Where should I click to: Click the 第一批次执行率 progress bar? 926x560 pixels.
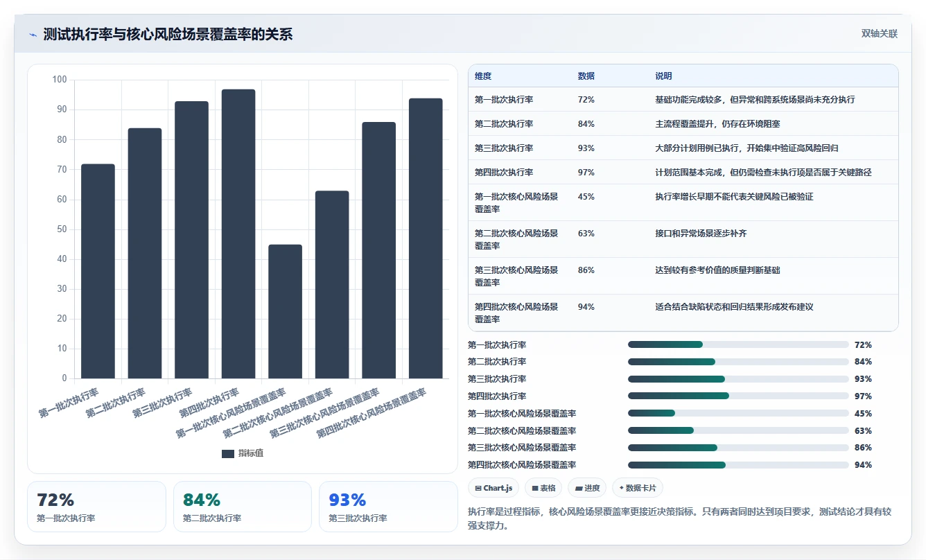[x=738, y=344]
